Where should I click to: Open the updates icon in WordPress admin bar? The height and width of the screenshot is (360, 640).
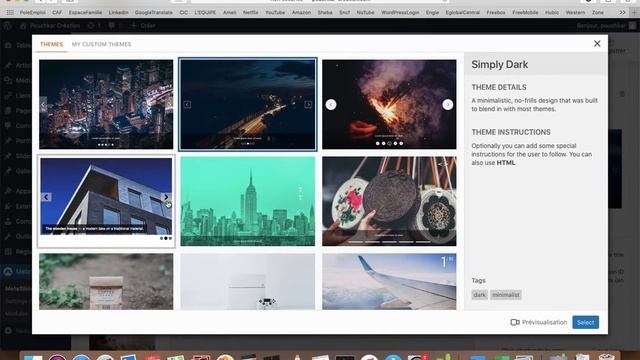click(94, 26)
